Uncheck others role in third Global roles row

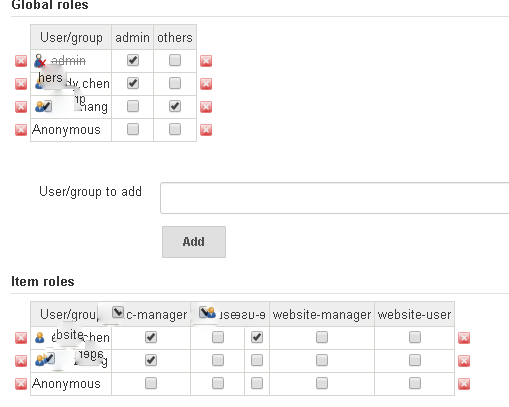click(x=175, y=106)
